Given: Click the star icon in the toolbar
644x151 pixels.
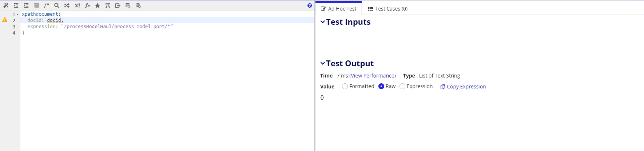Looking at the screenshot, I should click(x=98, y=5).
